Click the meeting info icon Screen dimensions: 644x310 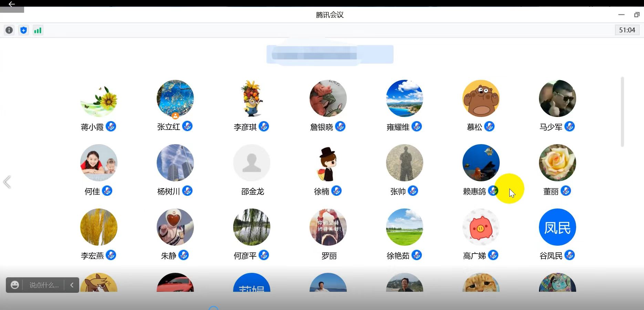point(9,30)
